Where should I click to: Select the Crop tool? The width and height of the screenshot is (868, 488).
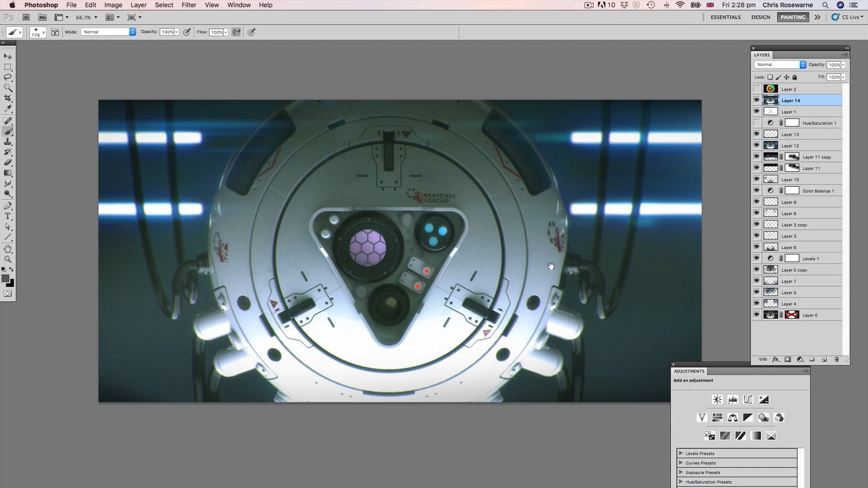click(x=8, y=98)
